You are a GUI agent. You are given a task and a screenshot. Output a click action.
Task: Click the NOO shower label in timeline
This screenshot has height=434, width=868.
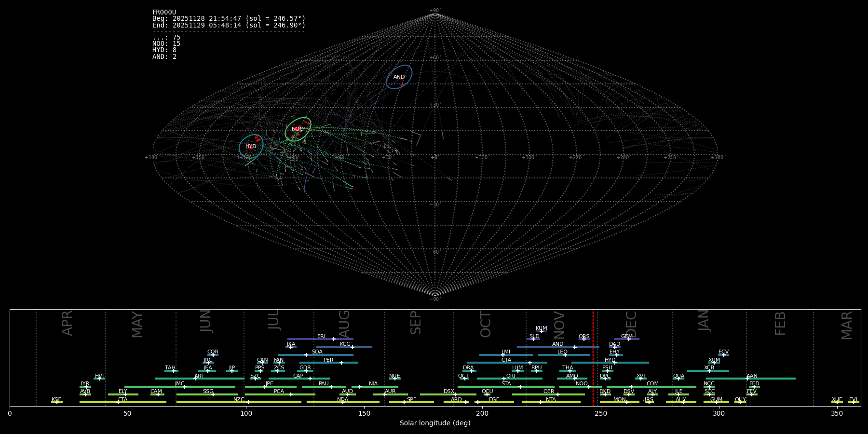coord(582,384)
